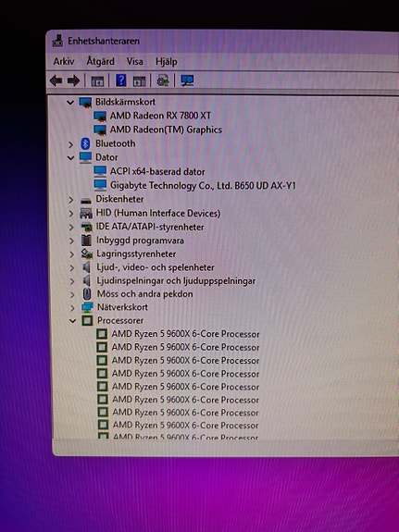Select the Bluetooth device category icon
Viewport: 399px width, 532px height.
[x=85, y=143]
